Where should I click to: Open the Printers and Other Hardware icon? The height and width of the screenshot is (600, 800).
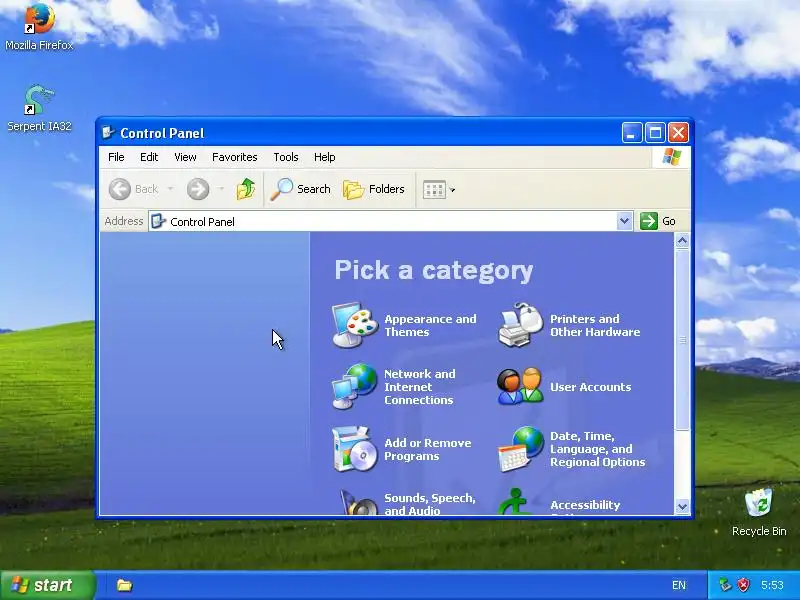point(520,325)
